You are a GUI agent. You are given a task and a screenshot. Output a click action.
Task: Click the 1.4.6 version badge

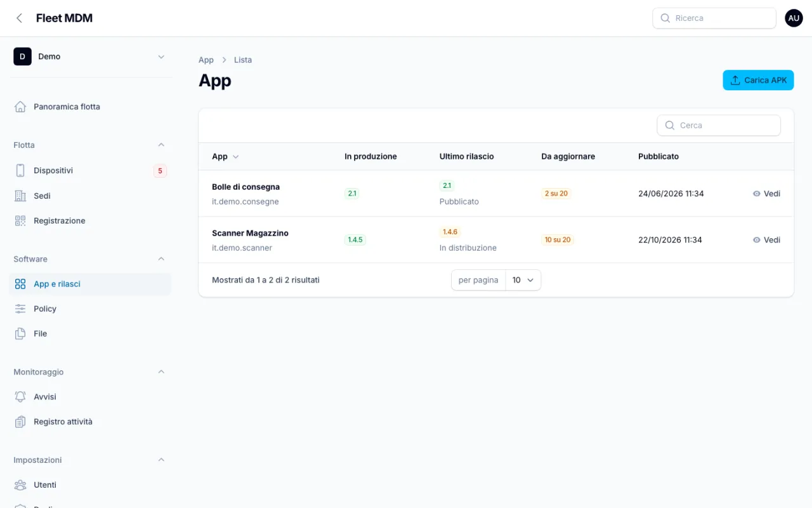click(450, 232)
